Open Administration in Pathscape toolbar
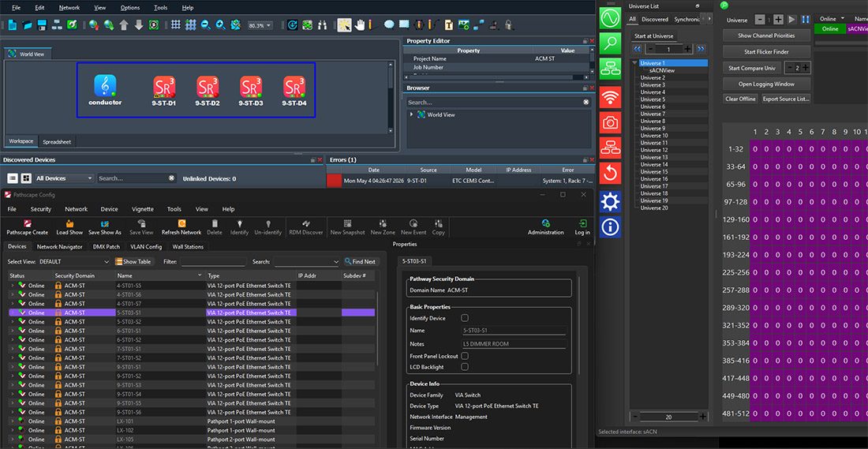Image resolution: width=868 pixels, height=449 pixels. tap(546, 227)
